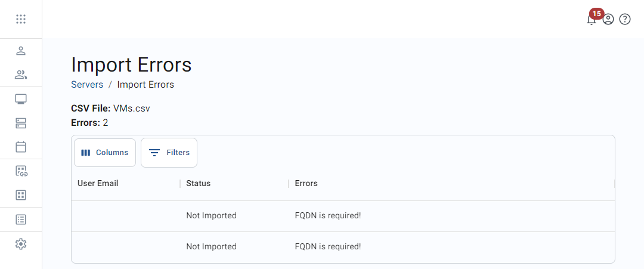Click the Errors column header

pos(306,183)
